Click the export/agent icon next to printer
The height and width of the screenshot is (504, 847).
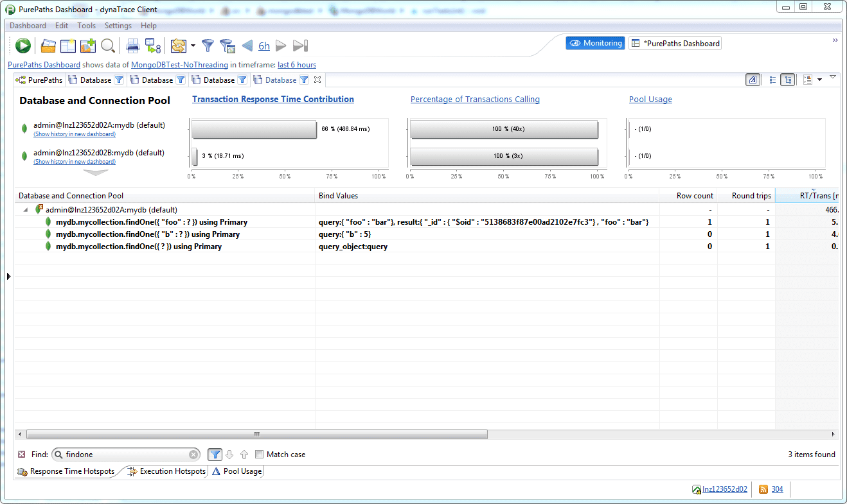[152, 46]
